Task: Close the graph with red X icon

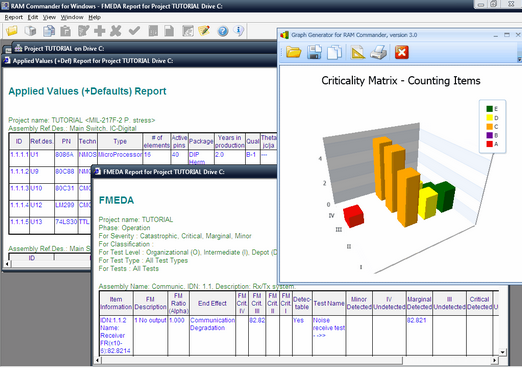Action: tap(402, 52)
